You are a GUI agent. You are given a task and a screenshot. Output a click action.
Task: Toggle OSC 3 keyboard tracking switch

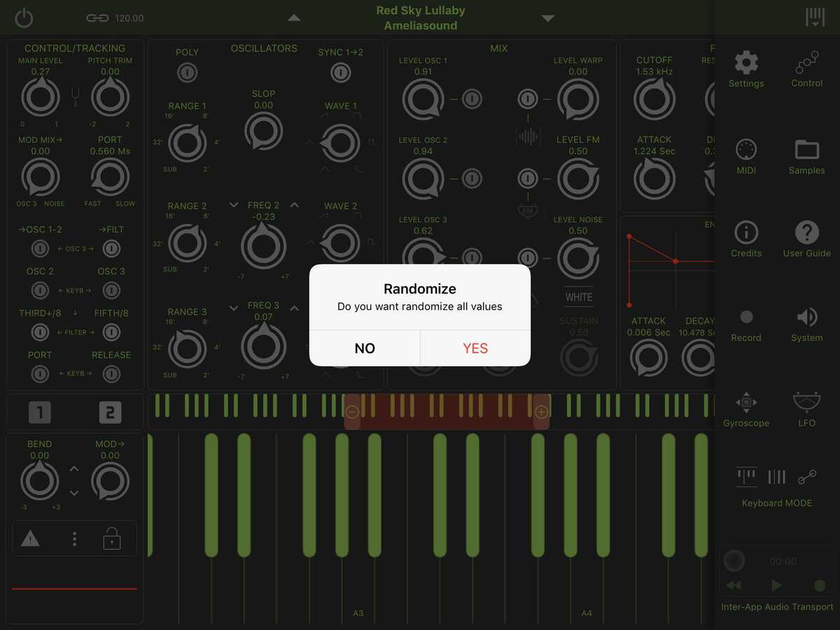111,290
